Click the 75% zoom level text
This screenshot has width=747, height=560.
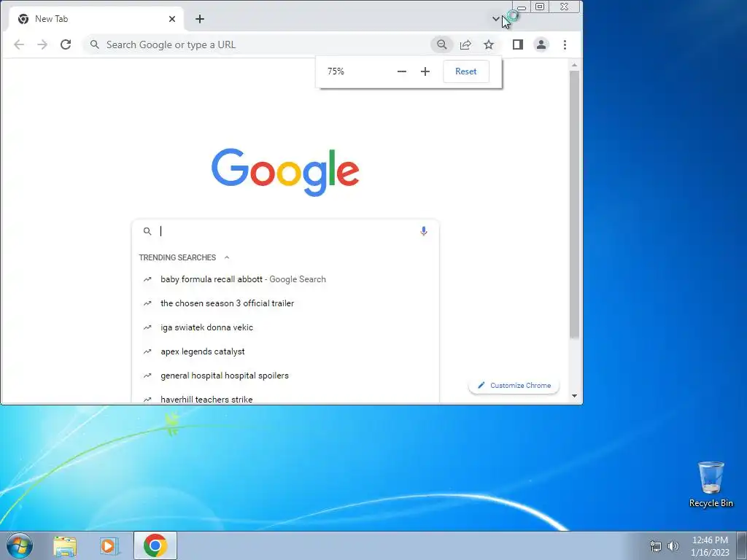pyautogui.click(x=336, y=71)
